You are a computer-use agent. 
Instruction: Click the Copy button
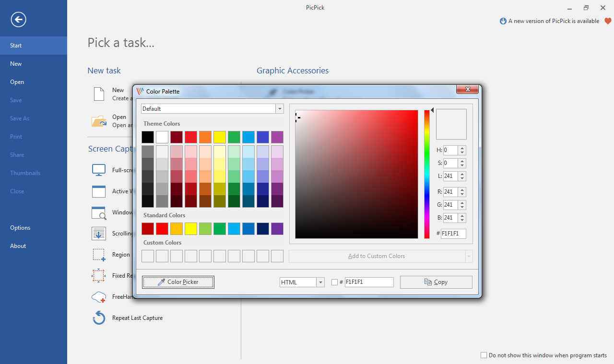436,282
